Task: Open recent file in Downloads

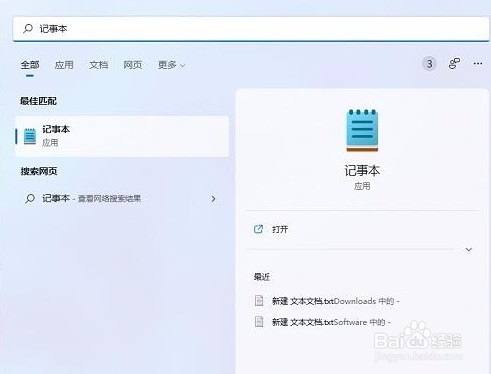Action: click(x=335, y=301)
